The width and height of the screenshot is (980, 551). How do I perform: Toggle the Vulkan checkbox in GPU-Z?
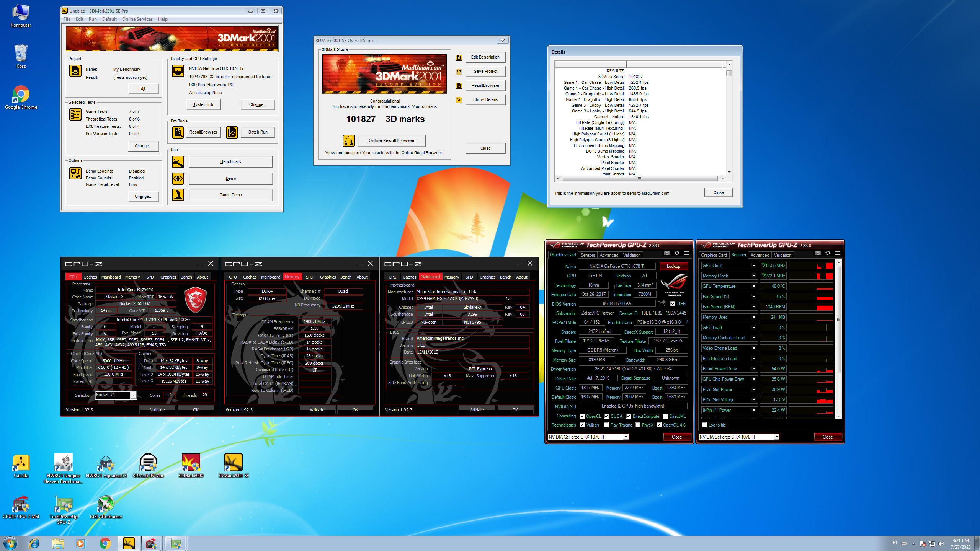[x=582, y=425]
